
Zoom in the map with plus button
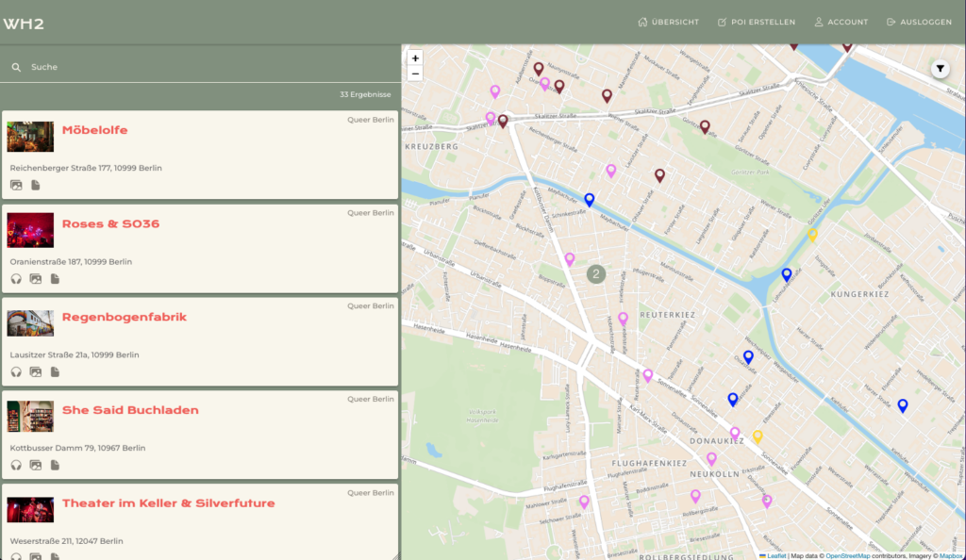[415, 58]
